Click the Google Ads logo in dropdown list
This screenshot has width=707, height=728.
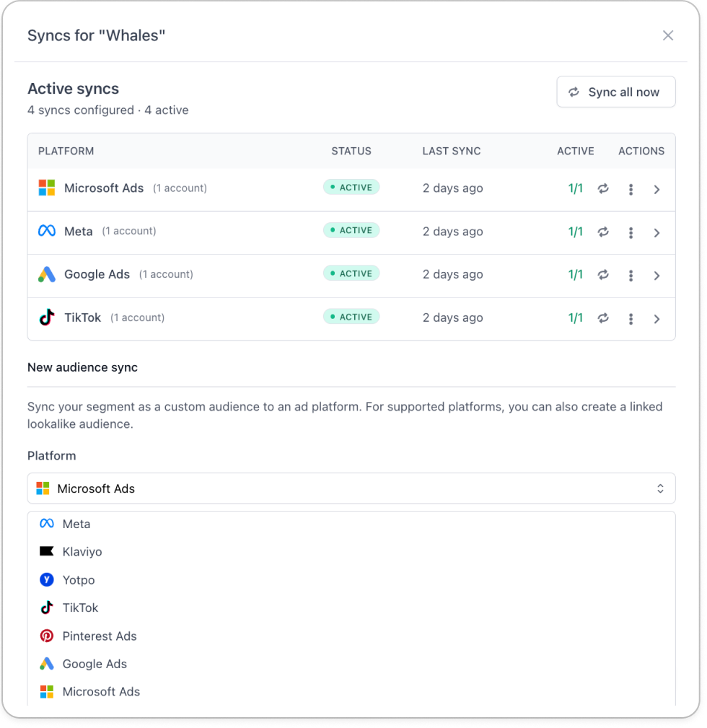click(x=46, y=664)
